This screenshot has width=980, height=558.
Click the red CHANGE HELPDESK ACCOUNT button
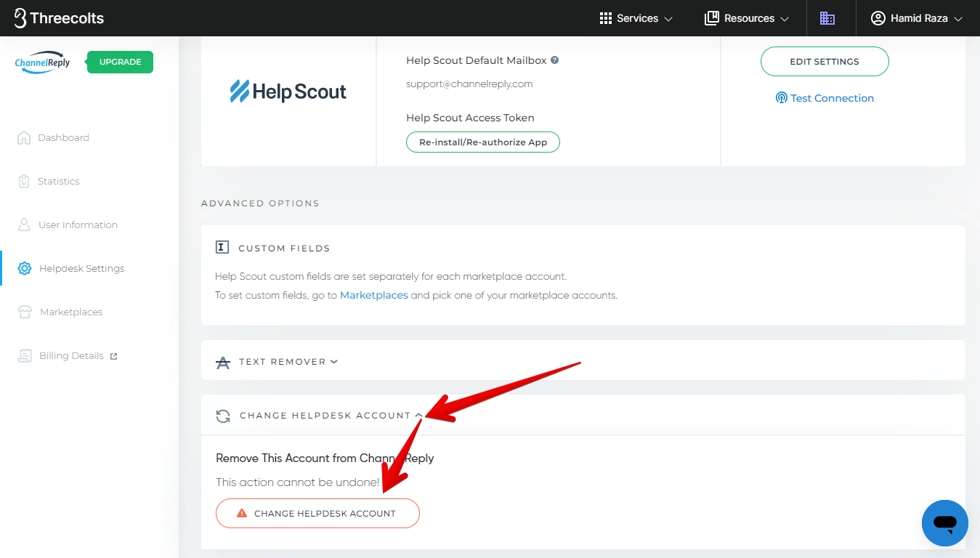(317, 513)
